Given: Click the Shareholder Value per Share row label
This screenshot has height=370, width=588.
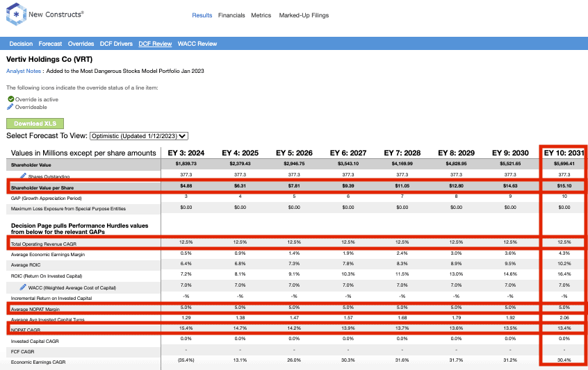Looking at the screenshot, I should pyautogui.click(x=42, y=187).
